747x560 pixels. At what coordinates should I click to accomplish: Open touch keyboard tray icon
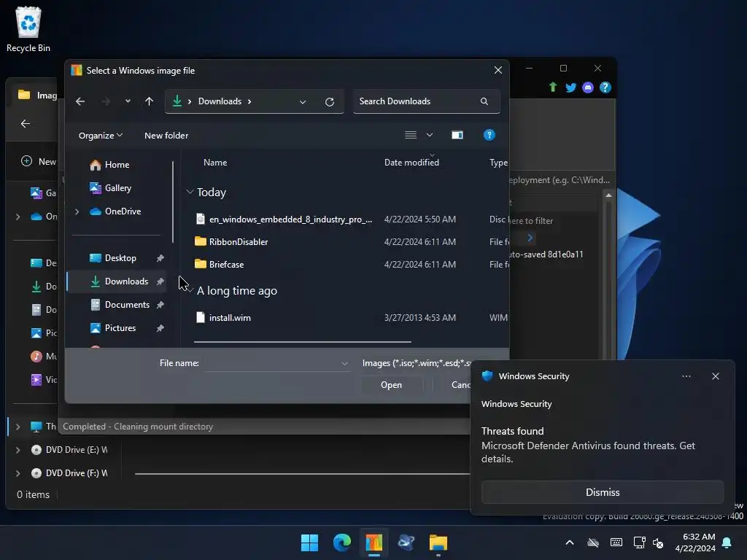[616, 542]
